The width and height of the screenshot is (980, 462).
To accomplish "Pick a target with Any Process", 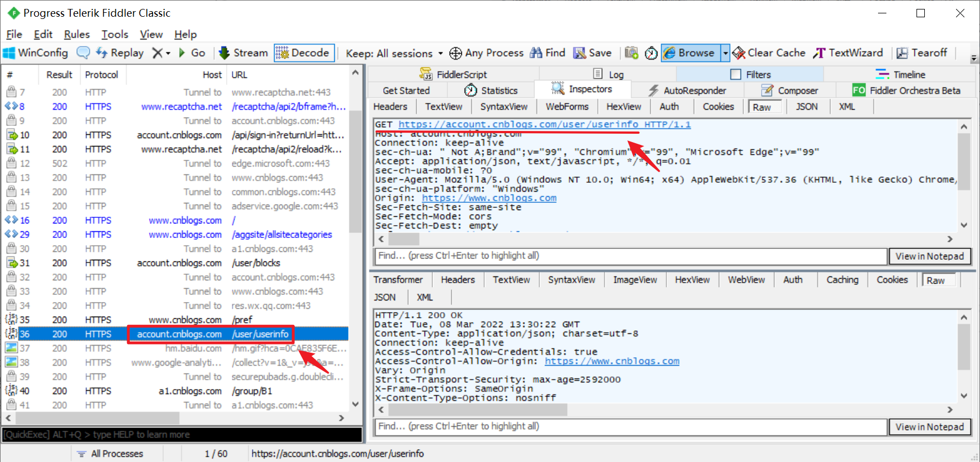I will 487,53.
